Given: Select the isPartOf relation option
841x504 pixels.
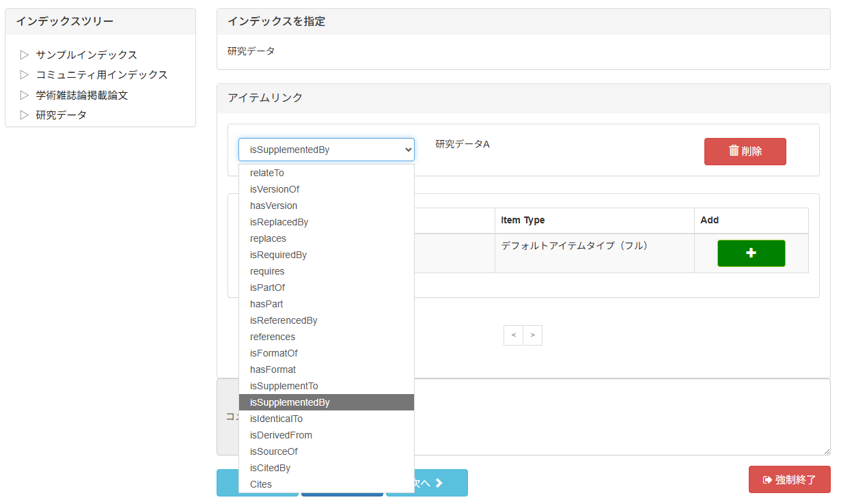Looking at the screenshot, I should tap(267, 288).
